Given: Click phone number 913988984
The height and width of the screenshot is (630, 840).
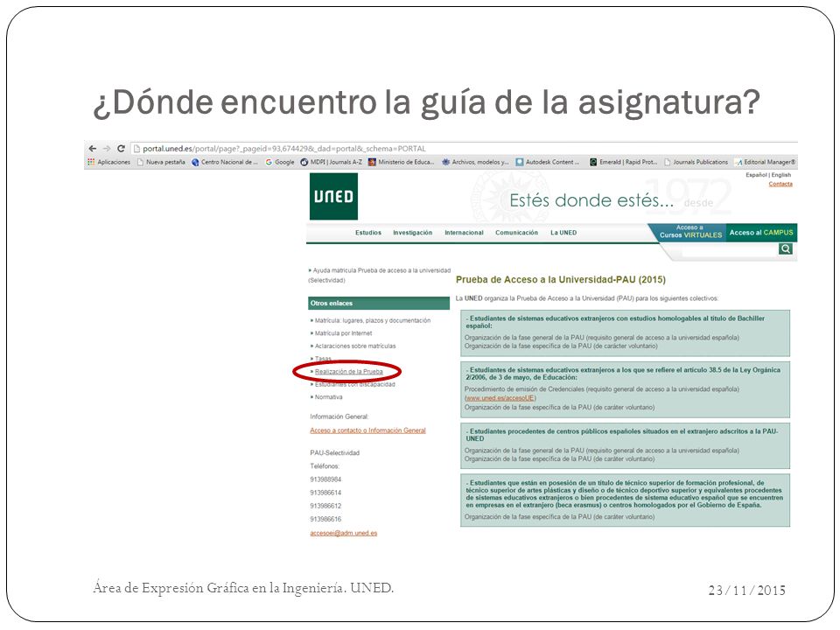Looking at the screenshot, I should (325, 479).
